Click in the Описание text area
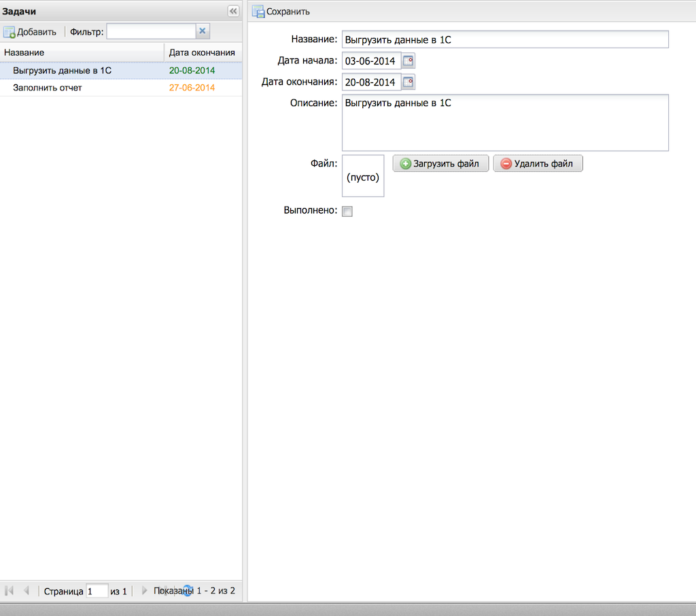This screenshot has height=616, width=696. (505, 122)
